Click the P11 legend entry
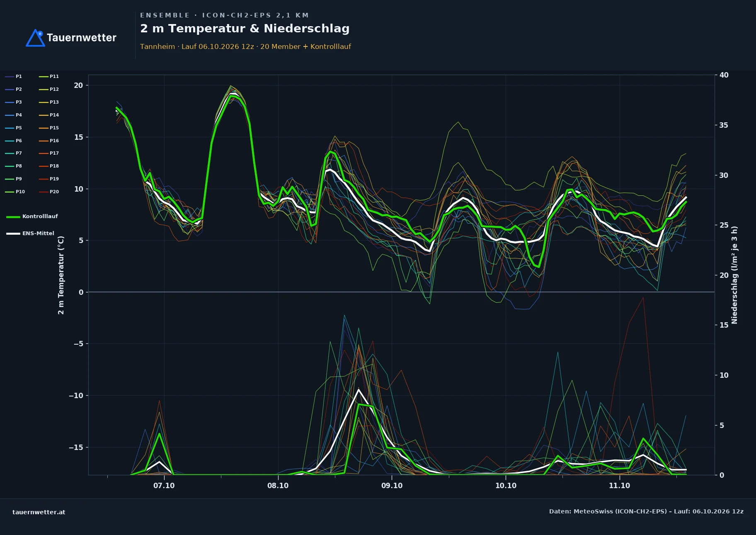 [49, 76]
